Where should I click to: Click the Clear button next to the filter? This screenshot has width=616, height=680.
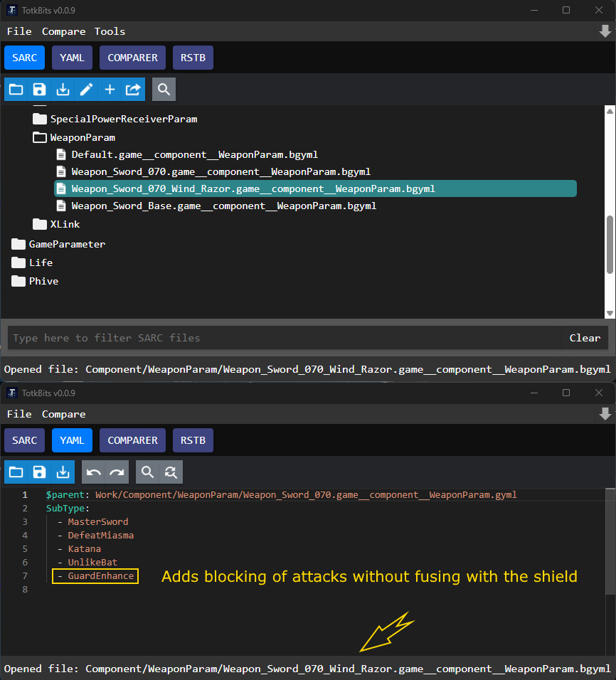click(585, 338)
